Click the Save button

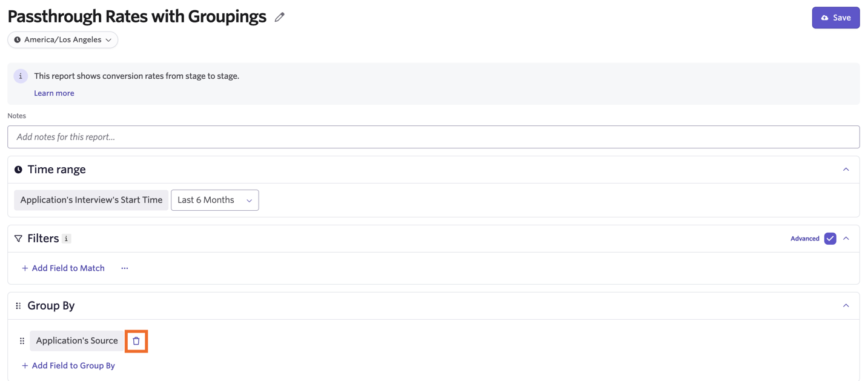pos(836,18)
